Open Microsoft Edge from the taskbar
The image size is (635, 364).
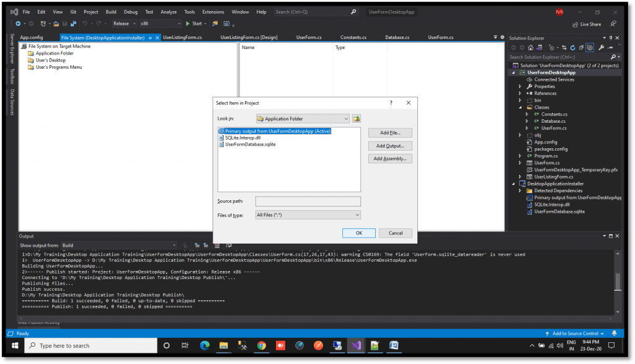pyautogui.click(x=205, y=345)
